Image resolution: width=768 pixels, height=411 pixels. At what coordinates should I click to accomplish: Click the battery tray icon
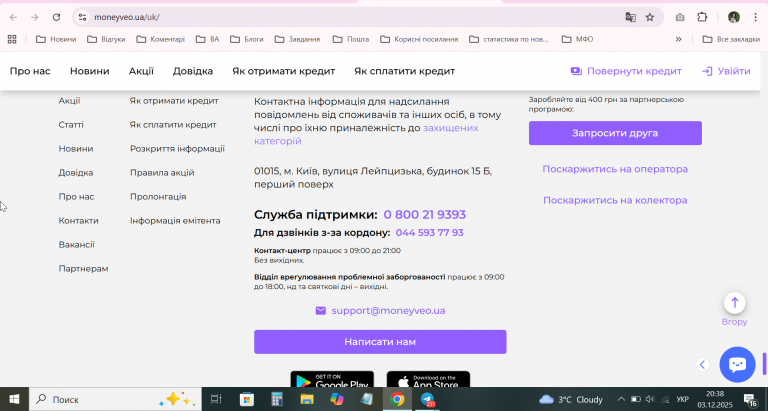click(x=635, y=399)
